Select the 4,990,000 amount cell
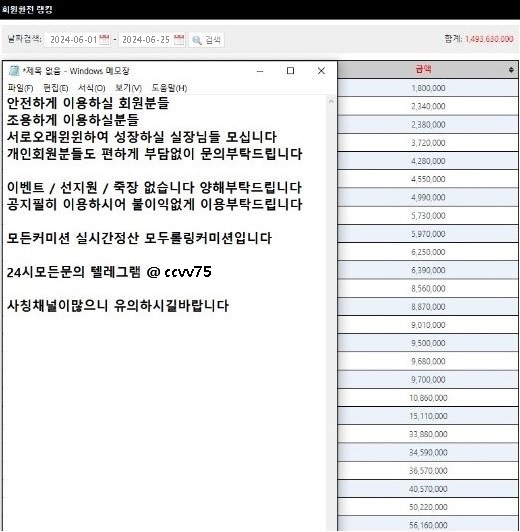Screen dimensions: 520x532 428,197
